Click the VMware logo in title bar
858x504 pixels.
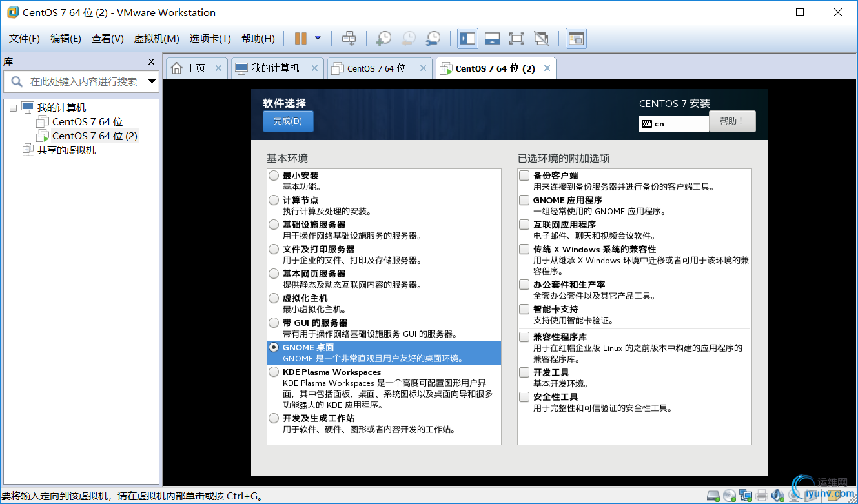click(12, 12)
